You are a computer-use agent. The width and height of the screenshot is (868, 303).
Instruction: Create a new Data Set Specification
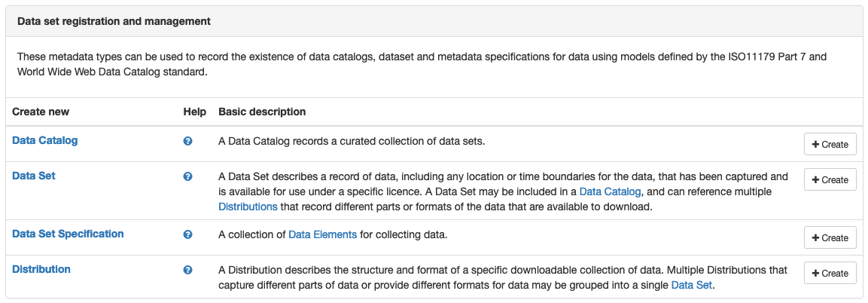point(830,237)
